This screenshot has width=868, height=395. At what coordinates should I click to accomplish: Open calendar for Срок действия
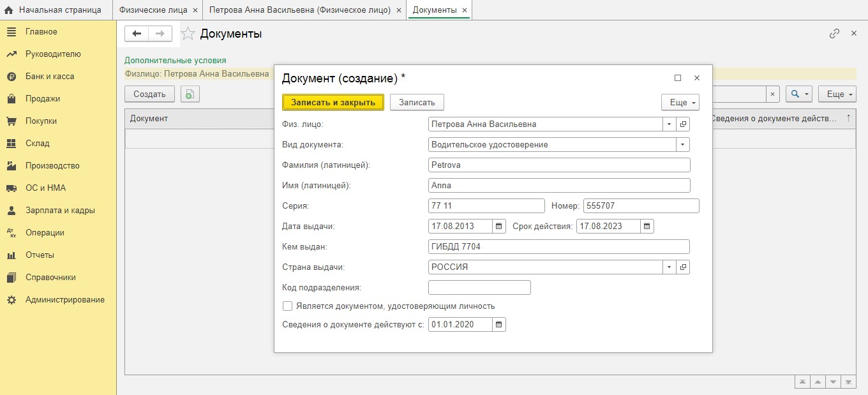pos(647,226)
